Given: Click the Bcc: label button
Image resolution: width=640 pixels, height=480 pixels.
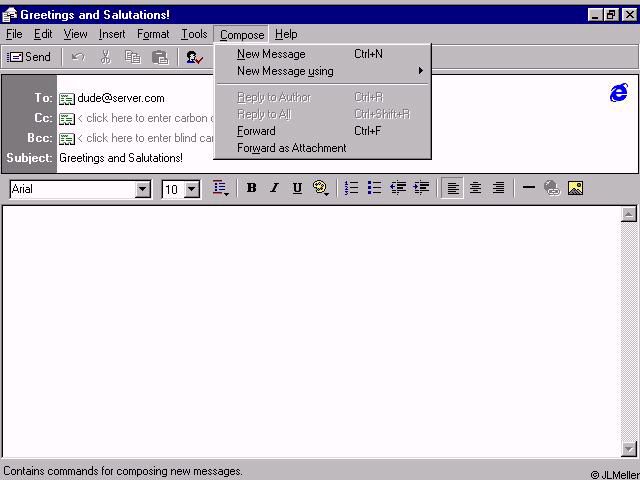Looking at the screenshot, I should coord(40,138).
